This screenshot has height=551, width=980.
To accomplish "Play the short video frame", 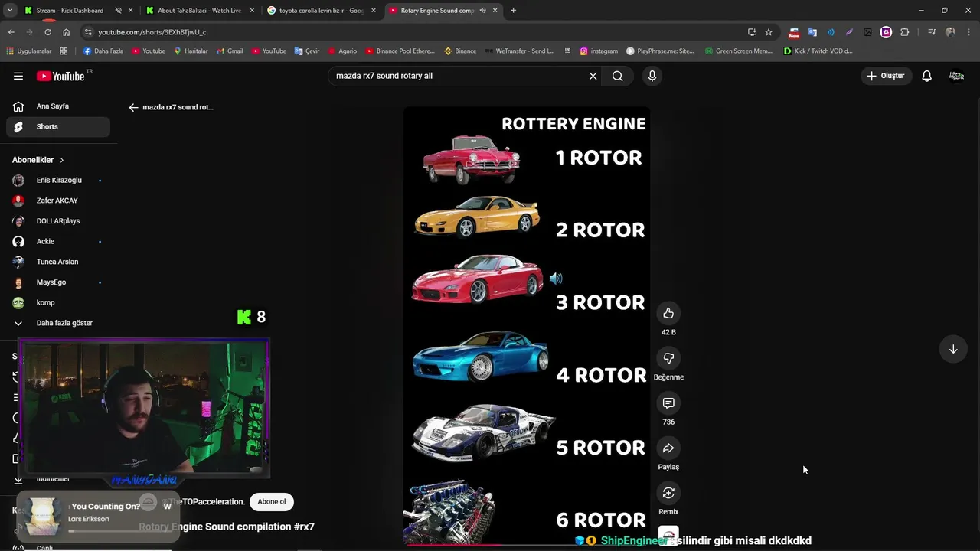I will tap(527, 325).
